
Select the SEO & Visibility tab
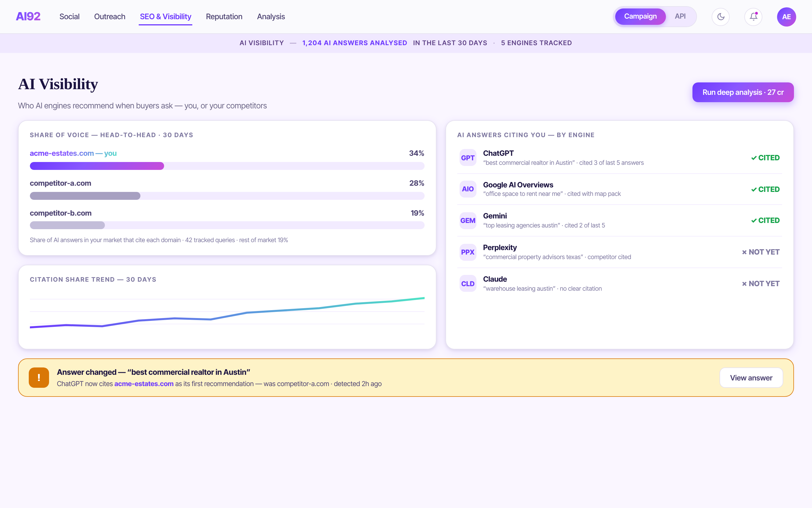[166, 16]
